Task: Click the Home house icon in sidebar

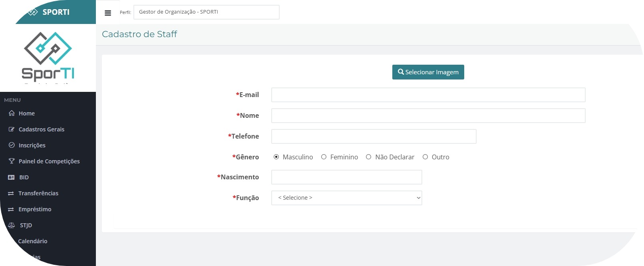Action: pyautogui.click(x=12, y=113)
